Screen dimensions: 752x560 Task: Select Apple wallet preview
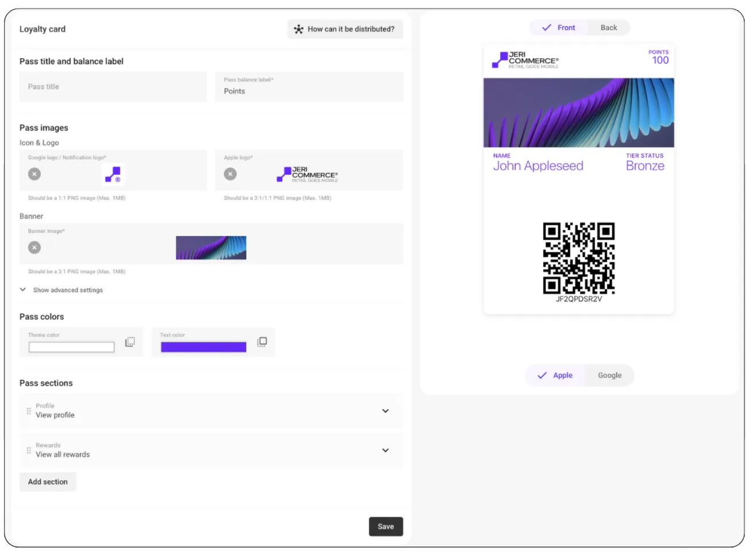[x=555, y=375]
